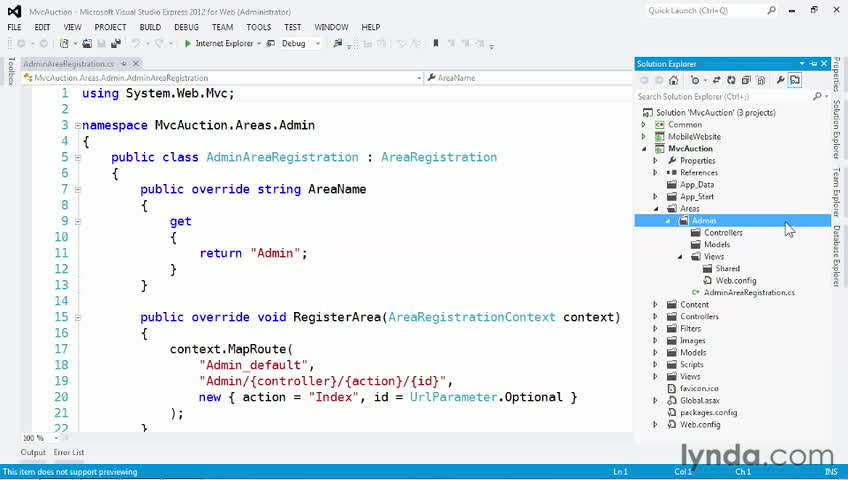This screenshot has height=480, width=848.
Task: Click the Search Solution Explorer field
Action: coord(733,96)
